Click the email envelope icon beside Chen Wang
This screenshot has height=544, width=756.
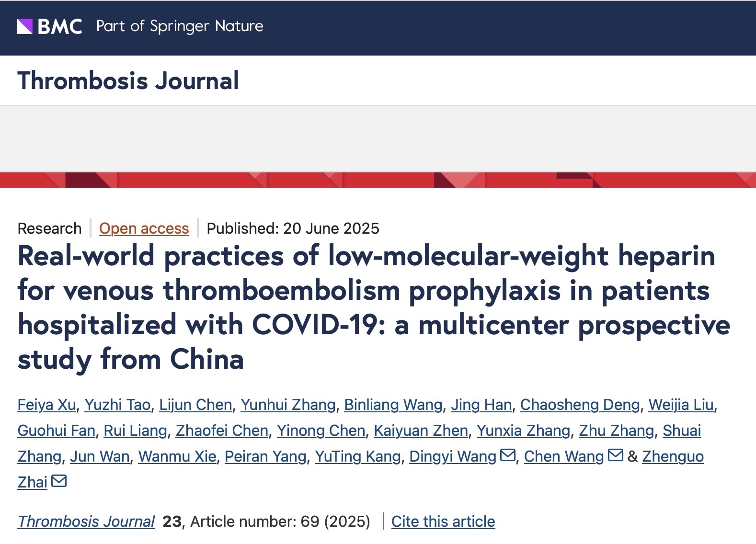tap(616, 455)
